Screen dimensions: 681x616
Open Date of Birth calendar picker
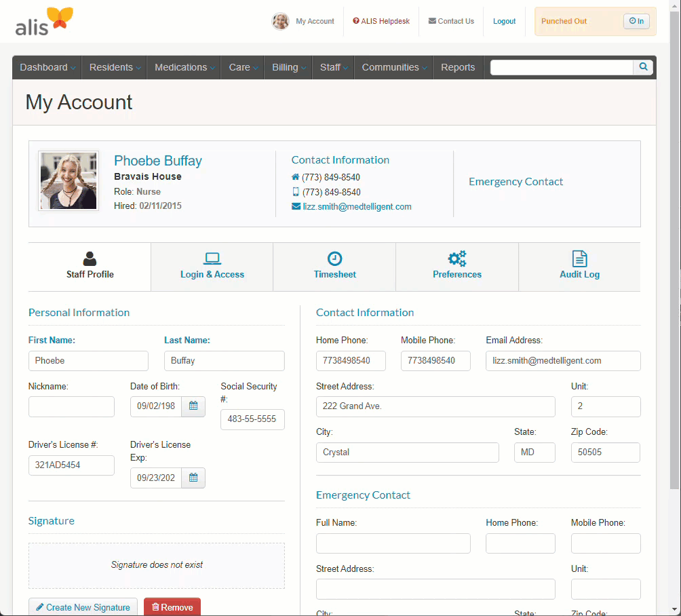[193, 406]
